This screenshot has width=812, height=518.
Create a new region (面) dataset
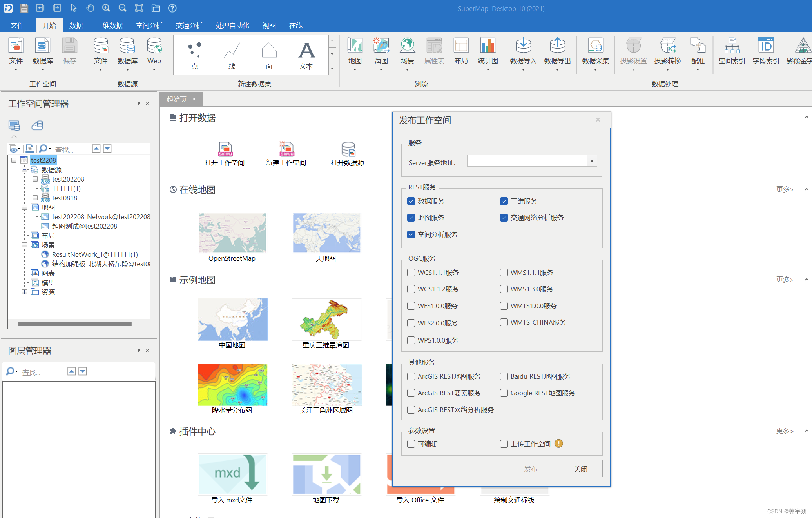pos(269,55)
